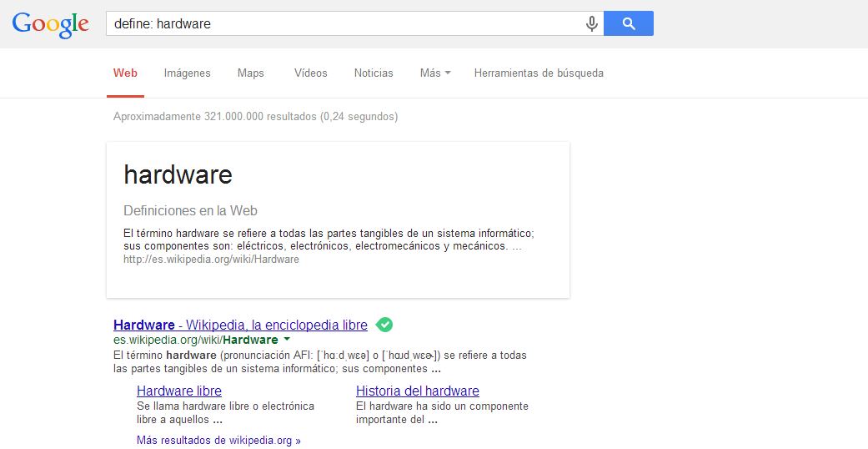The height and width of the screenshot is (449, 868).
Task: Open Herramientas de búsqueda
Action: click(539, 73)
